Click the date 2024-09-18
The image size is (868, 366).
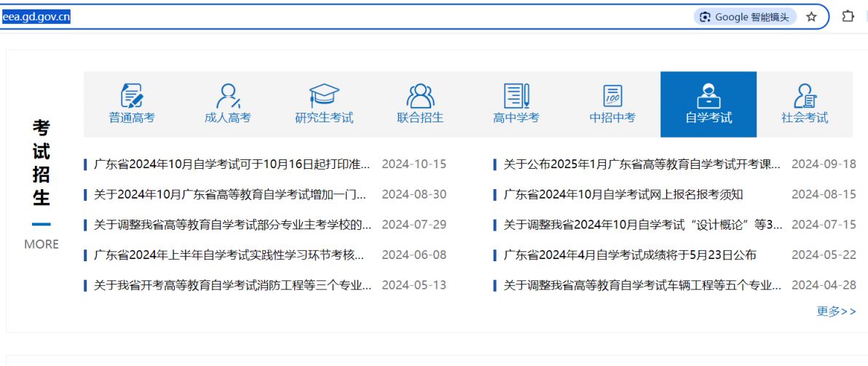coord(824,164)
